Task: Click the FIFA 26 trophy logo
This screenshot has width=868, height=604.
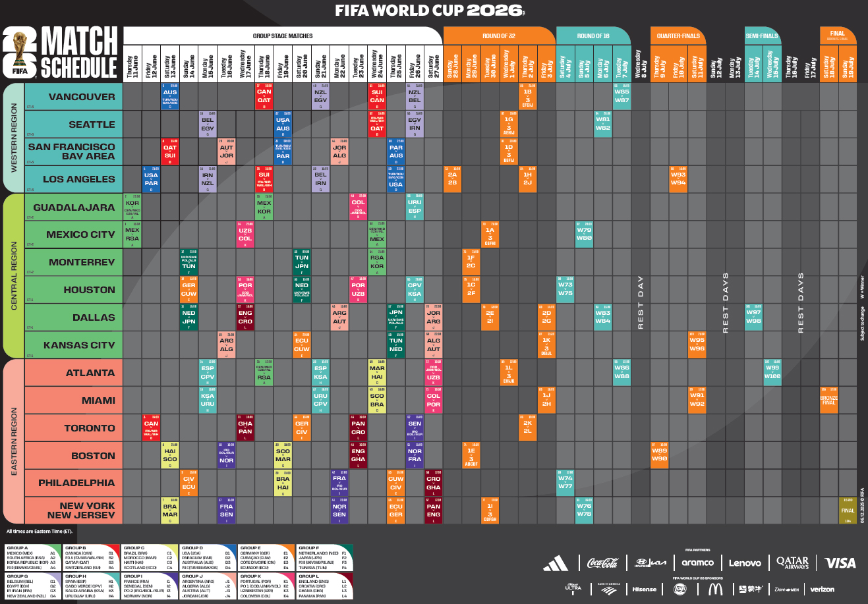Action: (x=20, y=53)
